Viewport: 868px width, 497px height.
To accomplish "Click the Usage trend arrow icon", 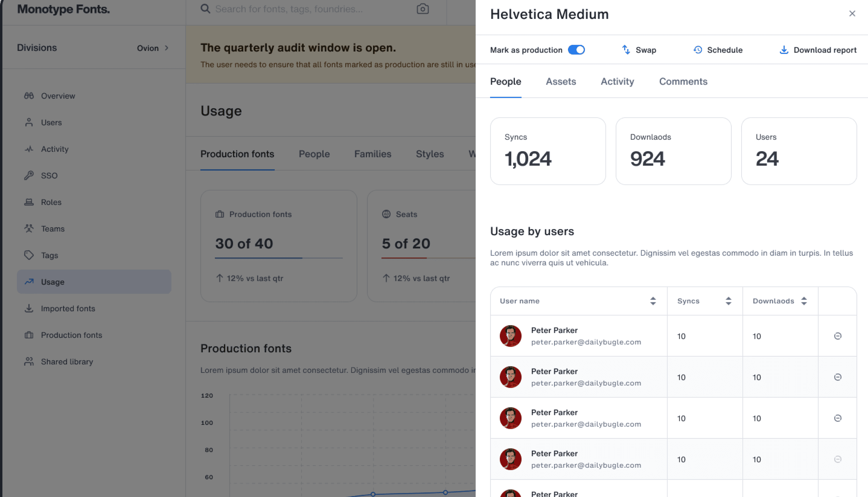I will 29,282.
